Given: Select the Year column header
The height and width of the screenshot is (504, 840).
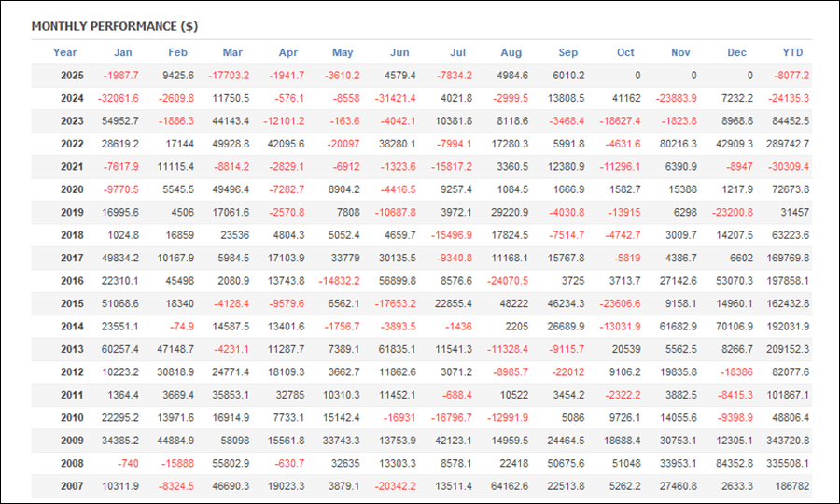Looking at the screenshot, I should point(65,52).
